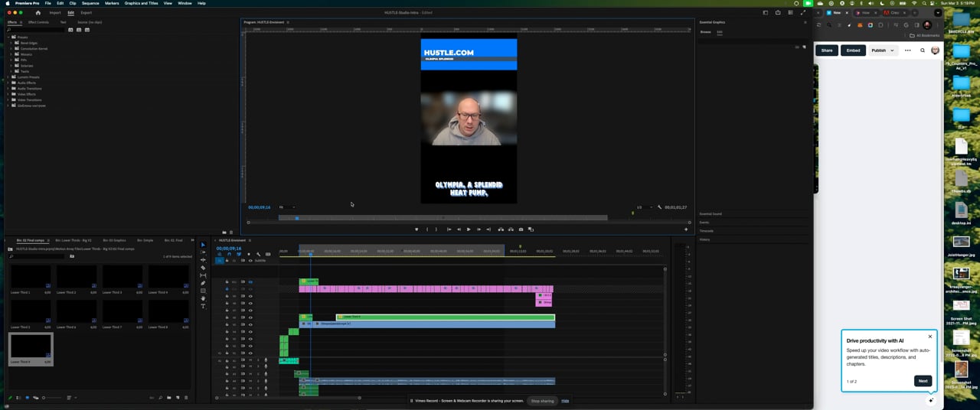Add marker button in Program monitor

point(416,229)
